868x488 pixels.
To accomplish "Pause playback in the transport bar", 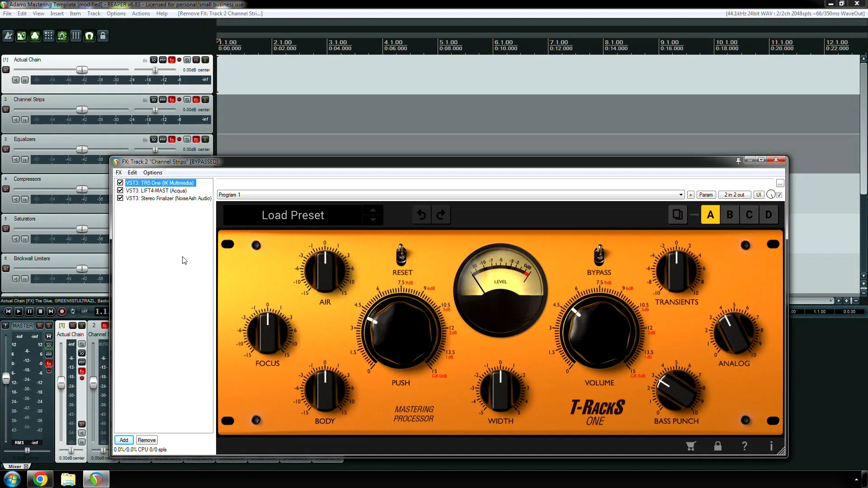I will 29,311.
